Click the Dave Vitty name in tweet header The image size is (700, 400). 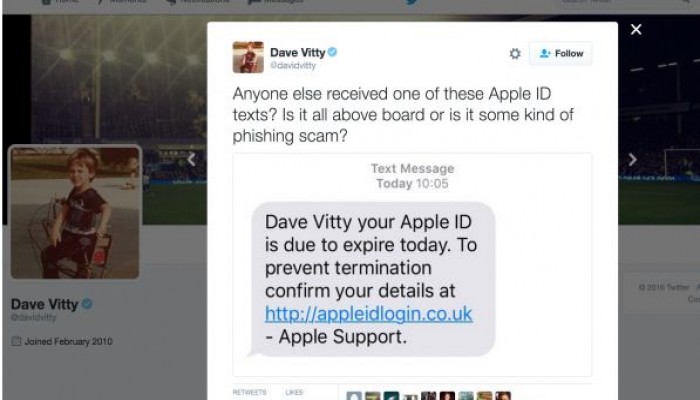297,53
